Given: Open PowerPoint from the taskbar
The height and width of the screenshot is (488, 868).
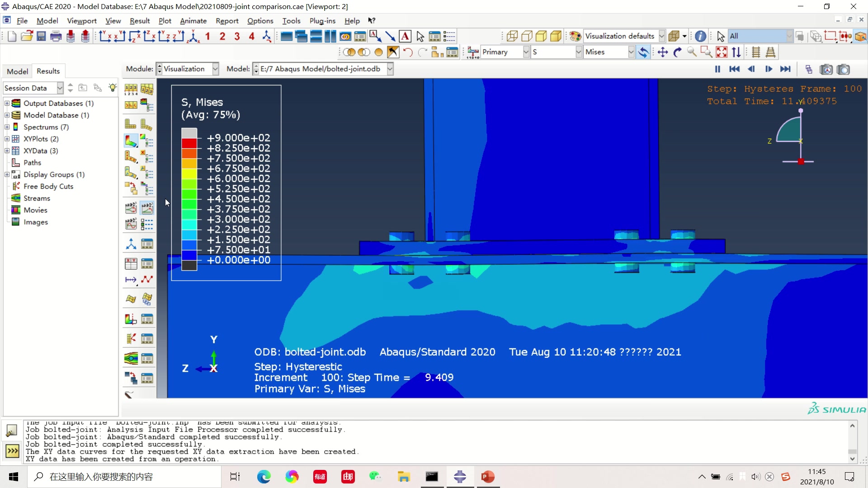Looking at the screenshot, I should tap(487, 477).
